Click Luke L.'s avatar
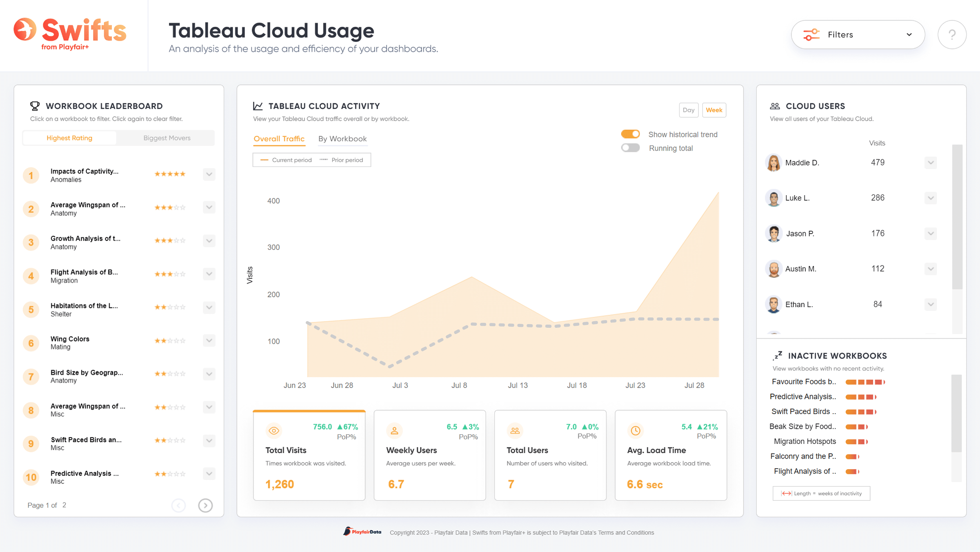Screen dimensions: 980x552 773,198
